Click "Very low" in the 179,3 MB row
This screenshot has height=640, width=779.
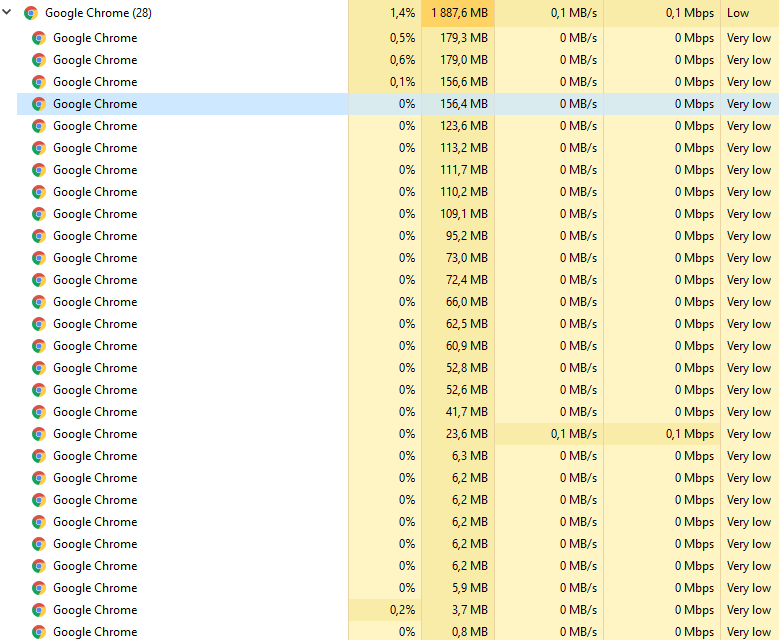(749, 38)
